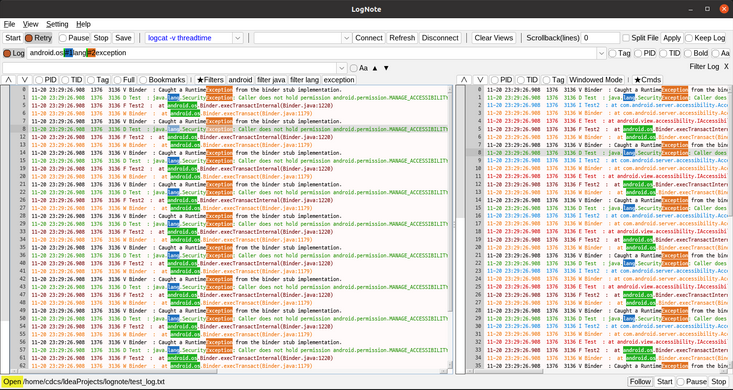The height and width of the screenshot is (390, 733).
Task: Expand the log filter history dropdown
Action: [601, 53]
